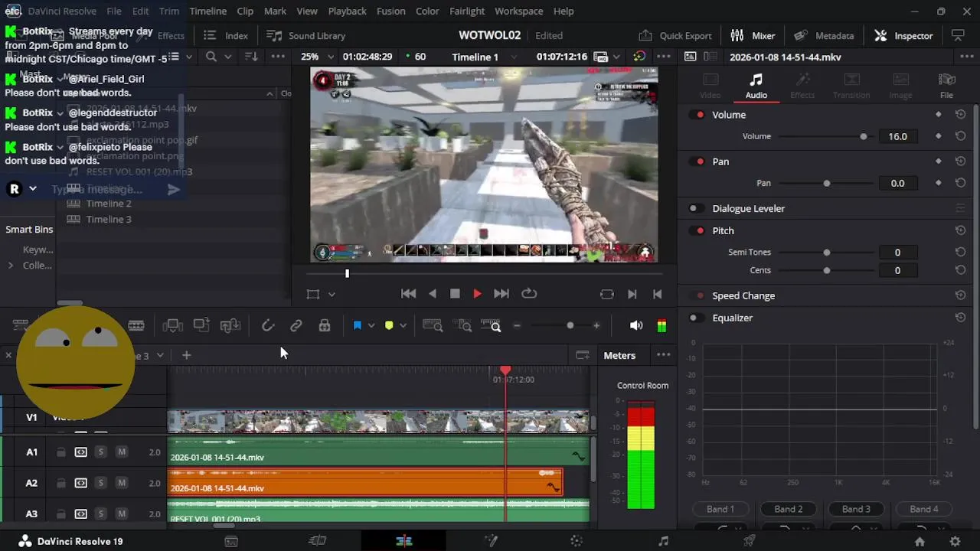Expand the Collections smart bin
980x551 pixels.
(10, 266)
